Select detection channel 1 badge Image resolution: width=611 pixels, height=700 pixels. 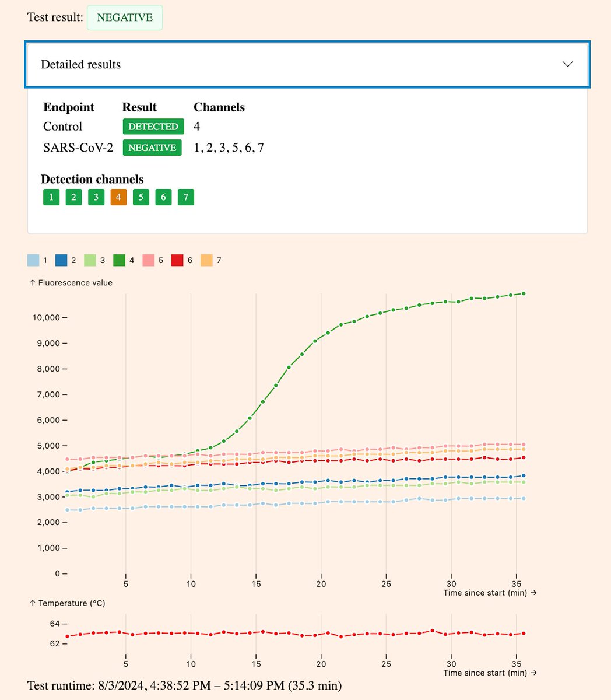click(51, 197)
